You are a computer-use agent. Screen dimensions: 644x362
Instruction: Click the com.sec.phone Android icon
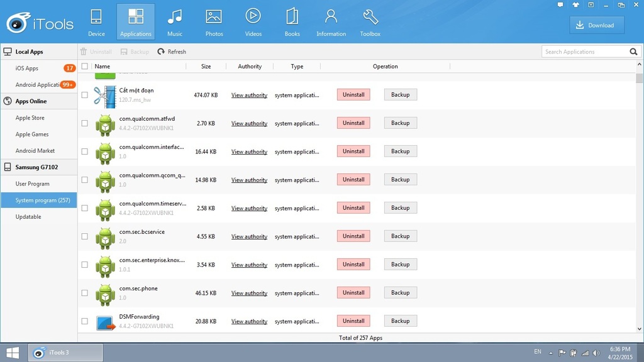coord(105,295)
